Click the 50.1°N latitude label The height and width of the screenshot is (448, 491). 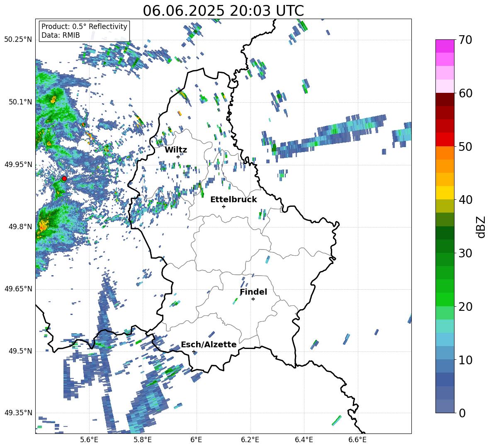point(21,102)
